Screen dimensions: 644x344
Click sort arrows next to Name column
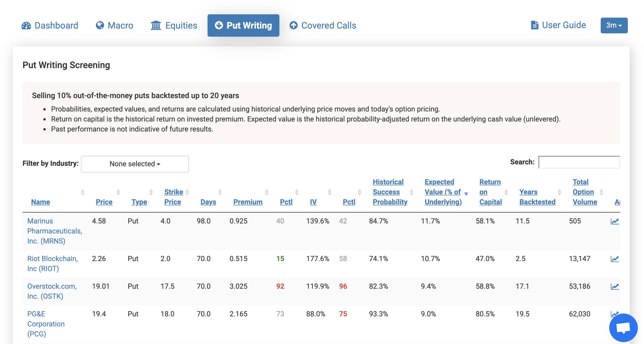(83, 192)
